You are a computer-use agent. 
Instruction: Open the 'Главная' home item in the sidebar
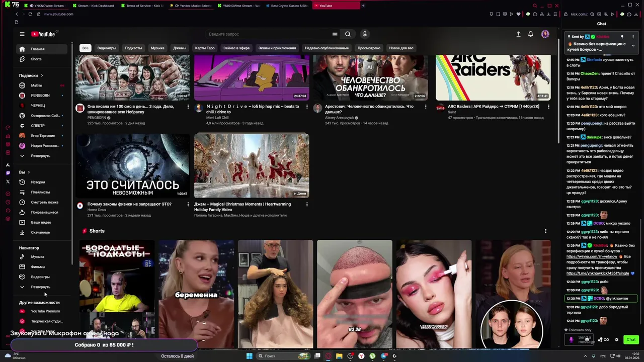coord(41,49)
